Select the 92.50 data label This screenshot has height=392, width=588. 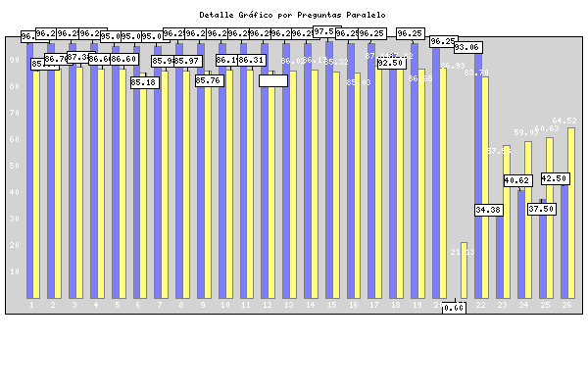(x=391, y=63)
